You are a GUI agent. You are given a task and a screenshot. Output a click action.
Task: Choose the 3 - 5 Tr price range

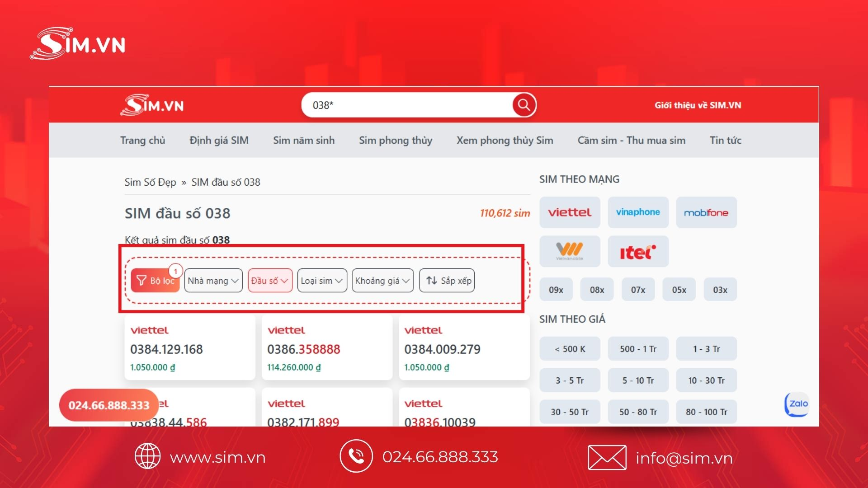coord(570,380)
